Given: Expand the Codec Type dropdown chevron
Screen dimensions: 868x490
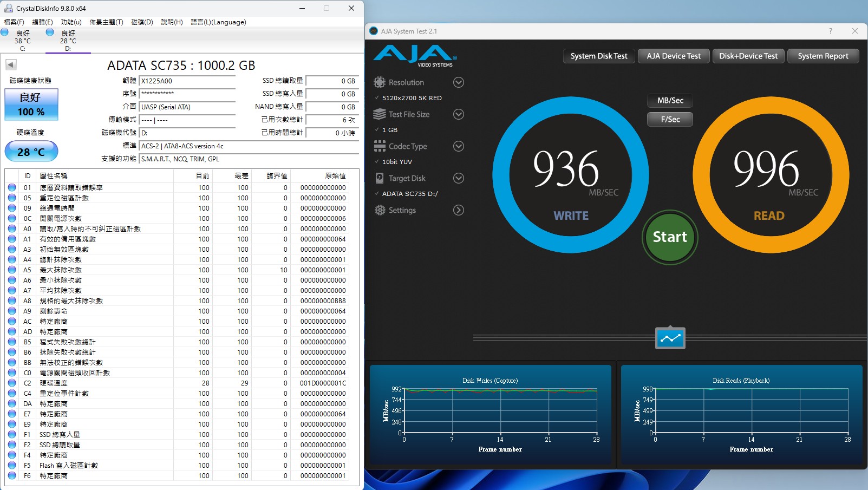Looking at the screenshot, I should [x=459, y=146].
